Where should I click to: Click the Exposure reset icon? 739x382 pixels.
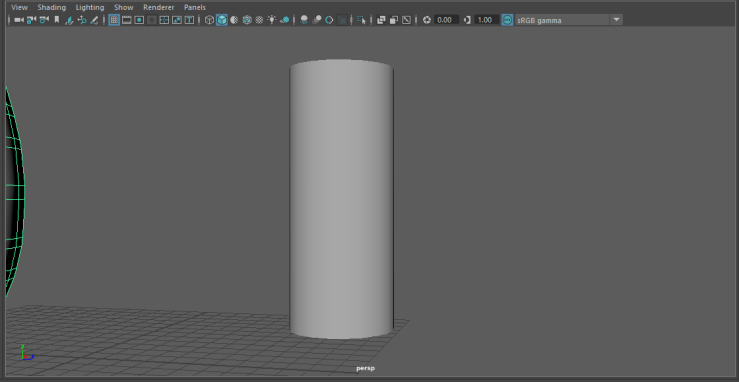click(427, 20)
